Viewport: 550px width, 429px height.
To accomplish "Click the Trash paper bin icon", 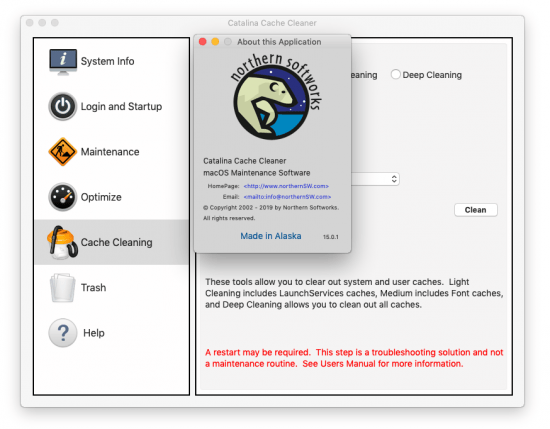I will pos(62,288).
